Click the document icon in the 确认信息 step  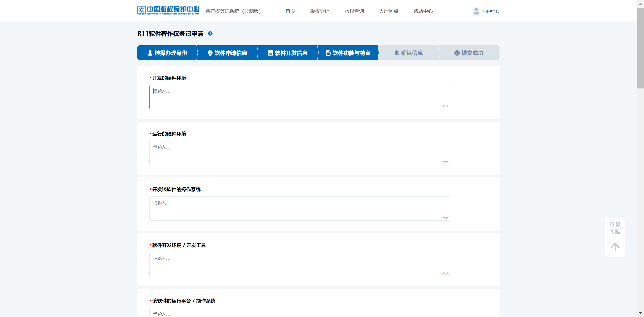point(397,53)
